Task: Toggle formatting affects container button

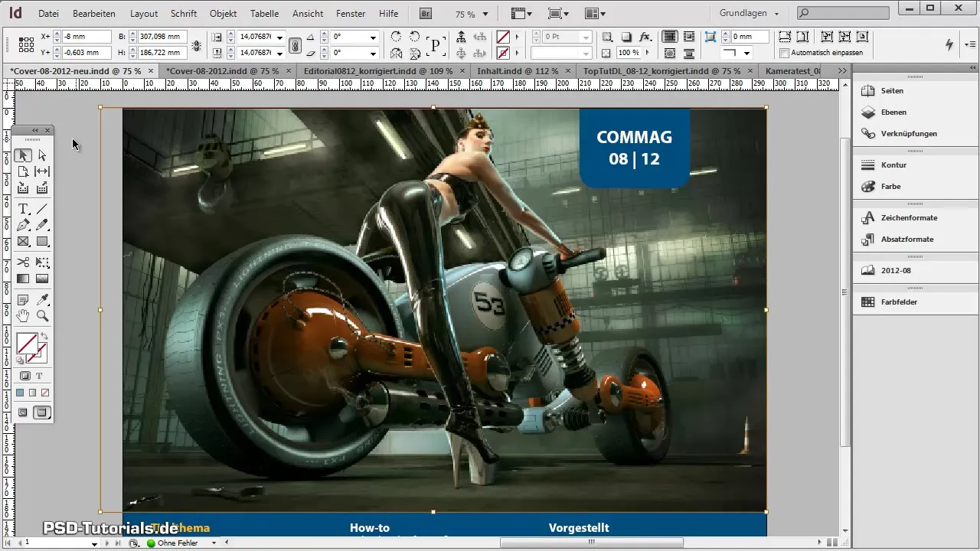Action: pos(24,376)
